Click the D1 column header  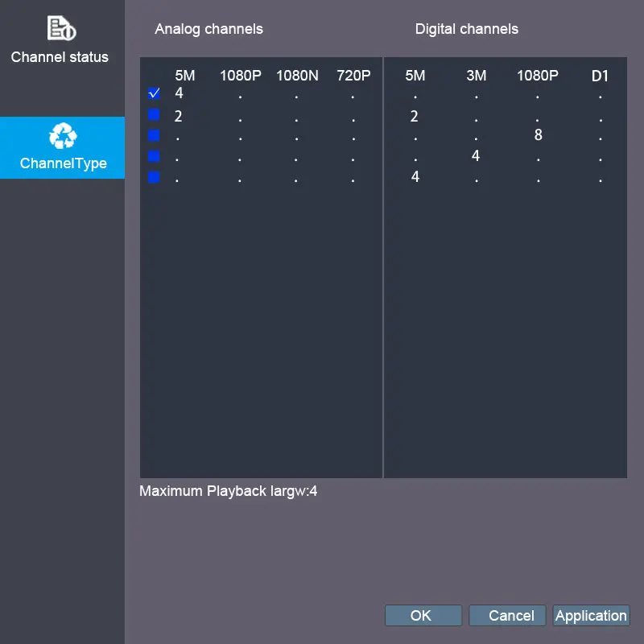600,76
